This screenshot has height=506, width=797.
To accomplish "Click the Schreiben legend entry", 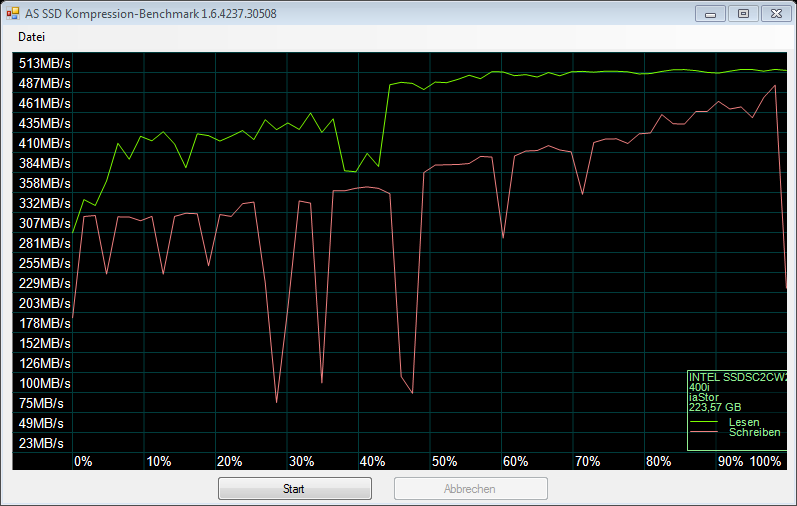I will (x=754, y=432).
